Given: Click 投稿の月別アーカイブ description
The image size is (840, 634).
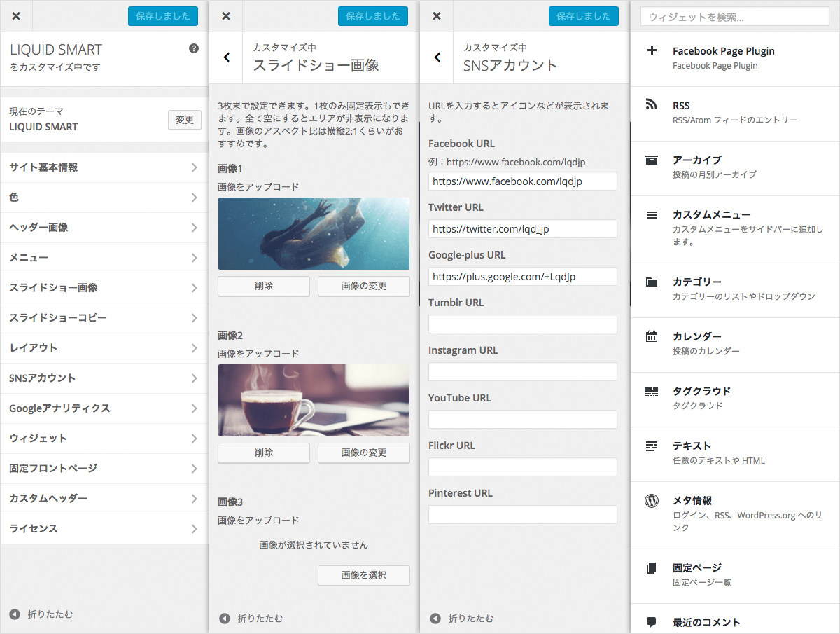Looking at the screenshot, I should pos(715,174).
